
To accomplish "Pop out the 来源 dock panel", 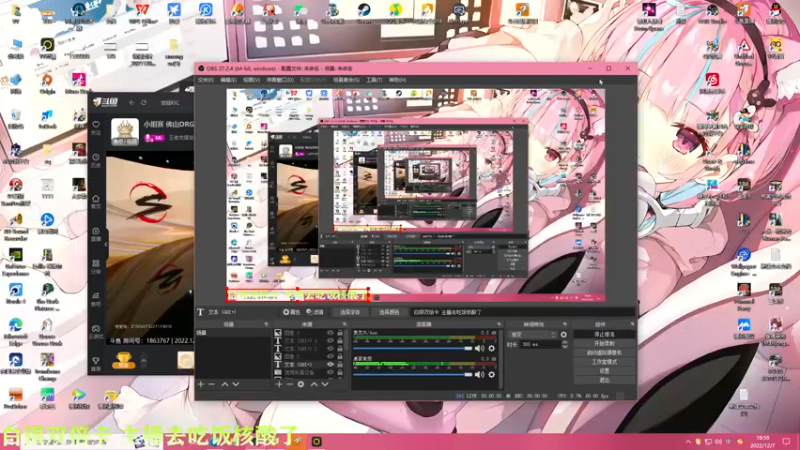I will coord(344,324).
